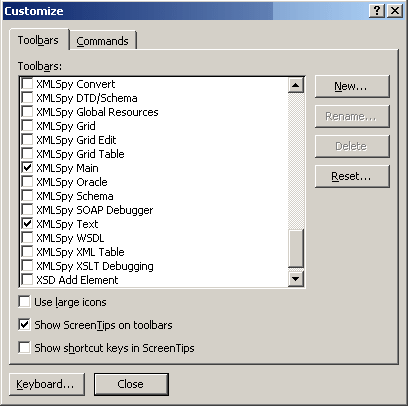408x406 pixels.
Task: Disable Show ScreenTips on toolbars
Action: tap(24, 325)
